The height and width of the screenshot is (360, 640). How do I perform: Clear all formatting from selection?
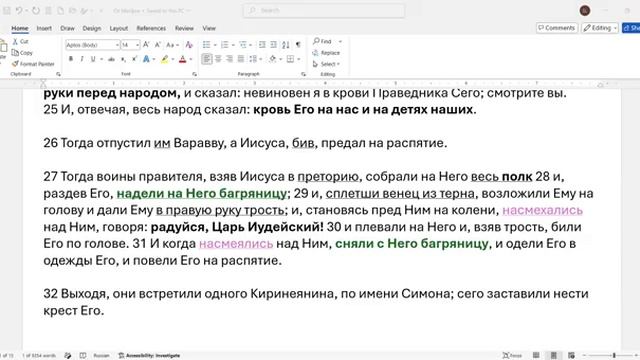coord(189,44)
